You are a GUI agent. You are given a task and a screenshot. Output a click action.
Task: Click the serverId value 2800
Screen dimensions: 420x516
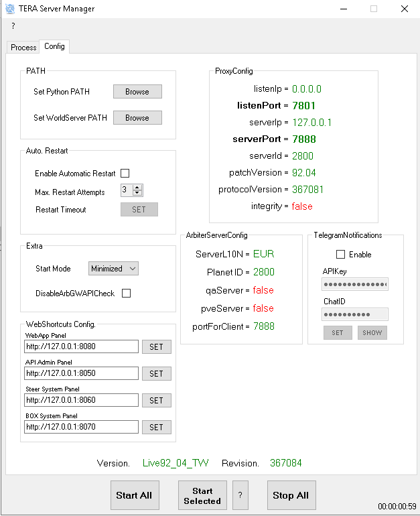pos(303,155)
